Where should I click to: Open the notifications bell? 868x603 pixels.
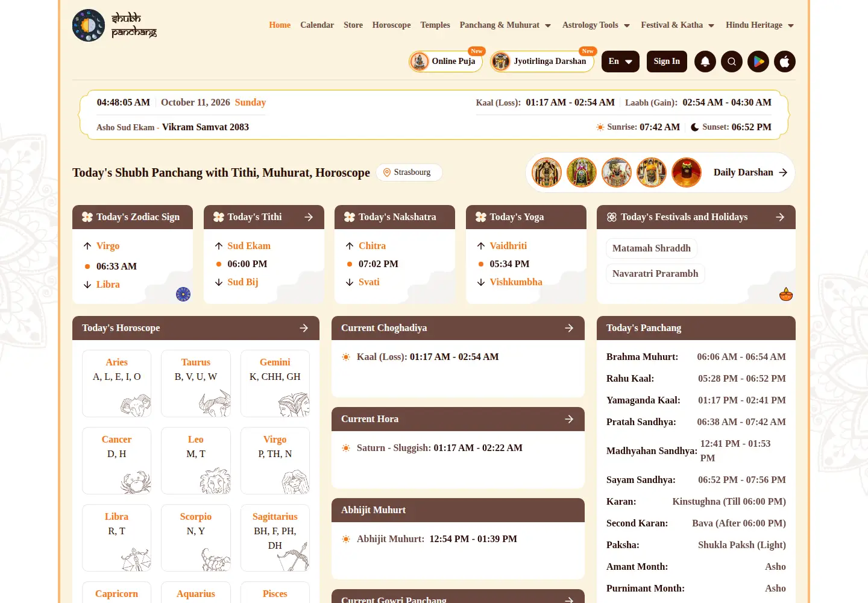tap(705, 62)
